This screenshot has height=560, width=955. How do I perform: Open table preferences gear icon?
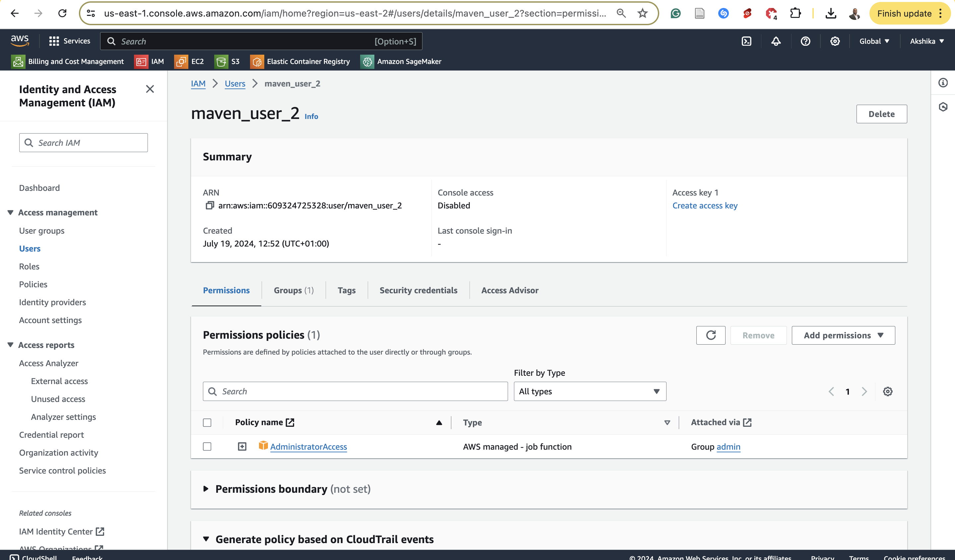point(888,392)
